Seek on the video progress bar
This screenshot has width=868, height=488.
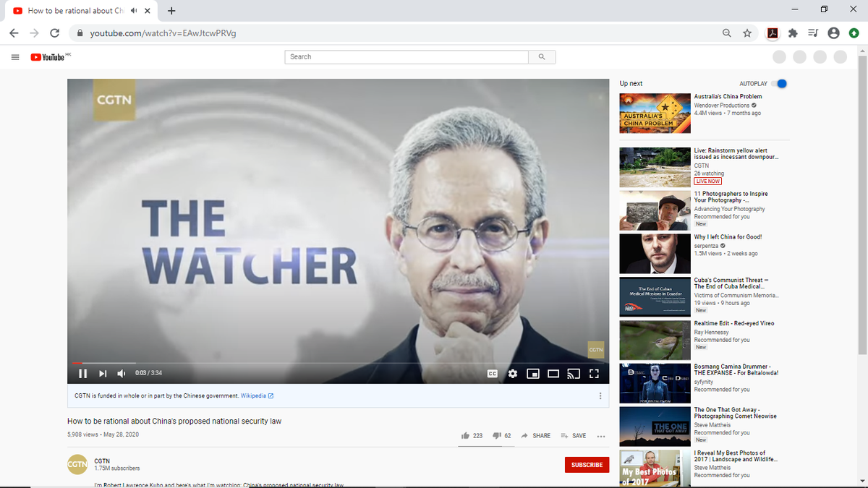(x=338, y=363)
